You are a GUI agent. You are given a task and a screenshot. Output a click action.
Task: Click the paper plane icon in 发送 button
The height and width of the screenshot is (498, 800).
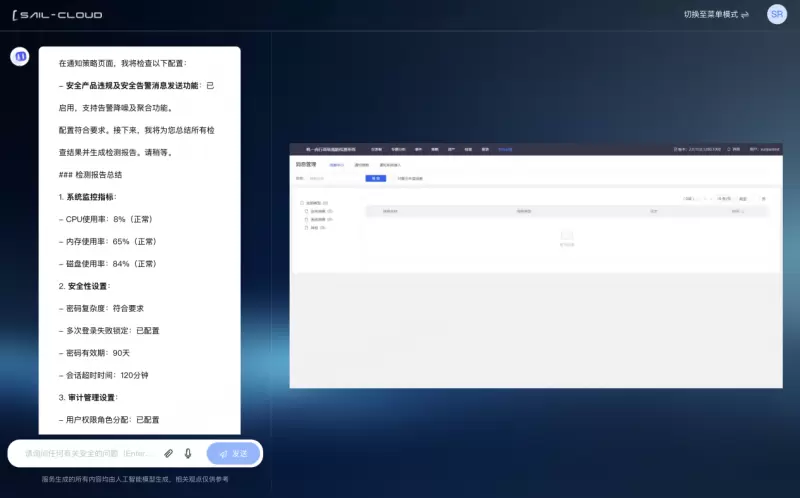click(223, 454)
